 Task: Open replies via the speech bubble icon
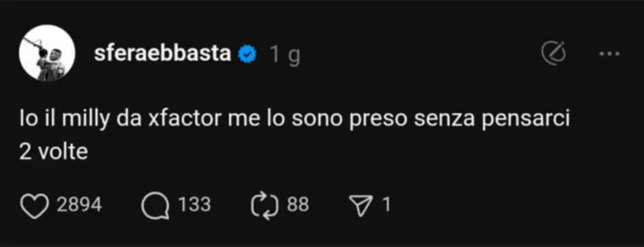pyautogui.click(x=155, y=206)
